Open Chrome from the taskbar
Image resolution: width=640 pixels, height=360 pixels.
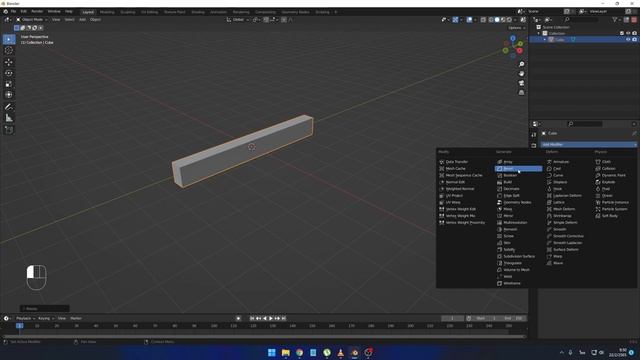click(x=300, y=353)
